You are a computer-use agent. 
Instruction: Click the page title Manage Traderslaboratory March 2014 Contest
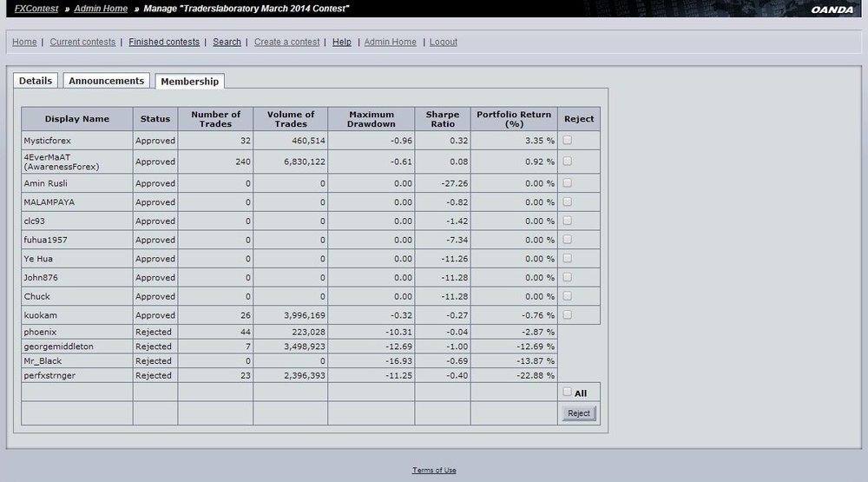tap(247, 9)
